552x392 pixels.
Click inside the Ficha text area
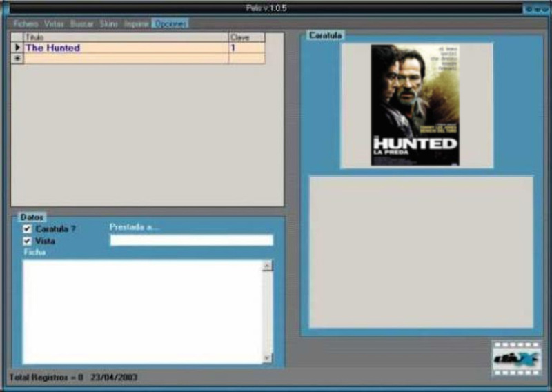click(143, 312)
